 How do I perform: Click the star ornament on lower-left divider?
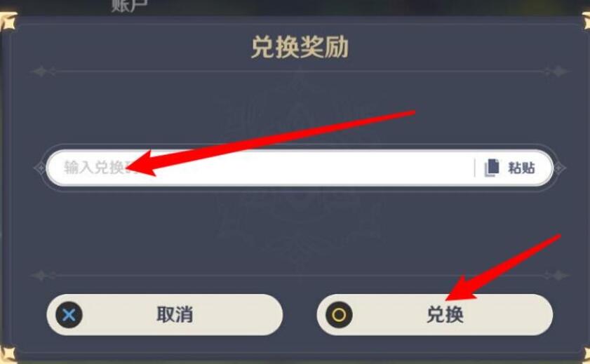(x=40, y=276)
